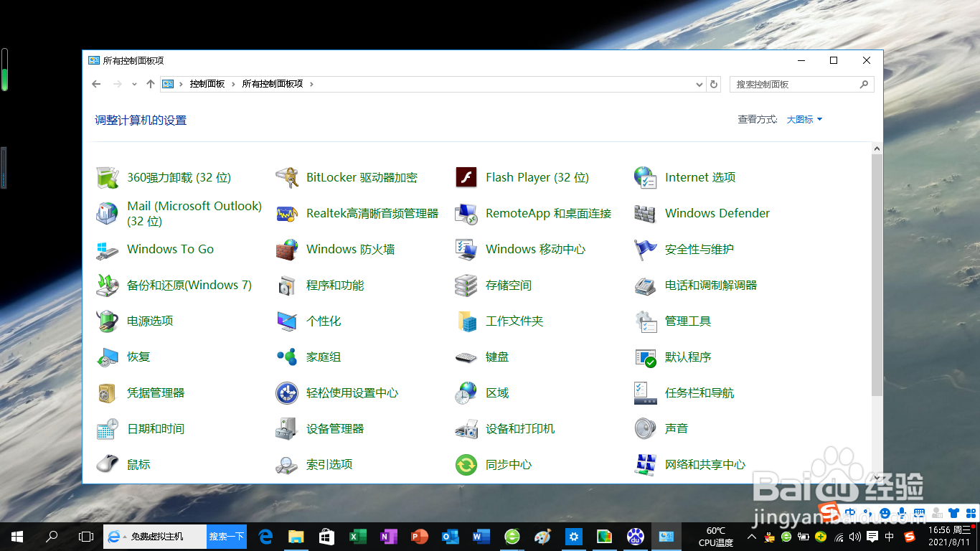Viewport: 980px width, 551px height.
Task: Open 程序和功能 icon
Action: pos(287,285)
